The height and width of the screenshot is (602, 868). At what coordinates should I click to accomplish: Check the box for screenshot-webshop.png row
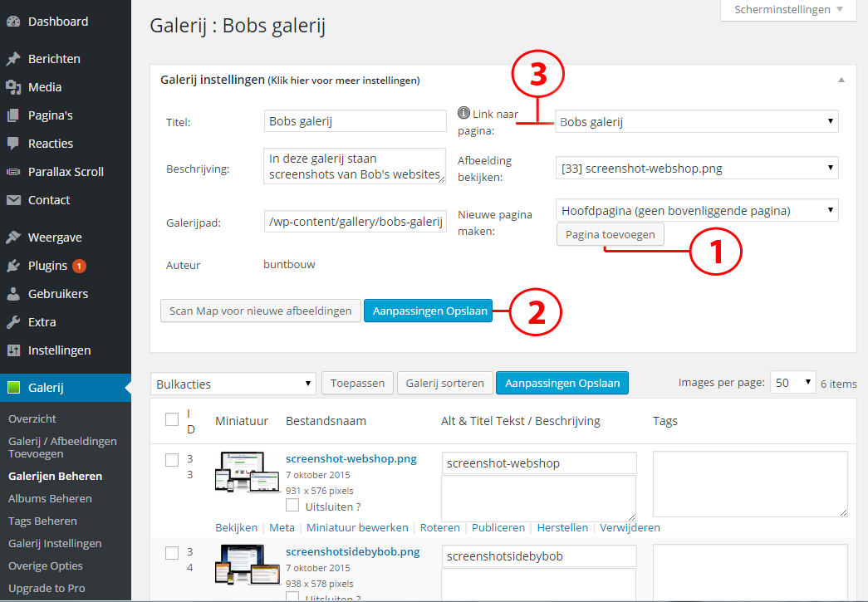[x=172, y=460]
